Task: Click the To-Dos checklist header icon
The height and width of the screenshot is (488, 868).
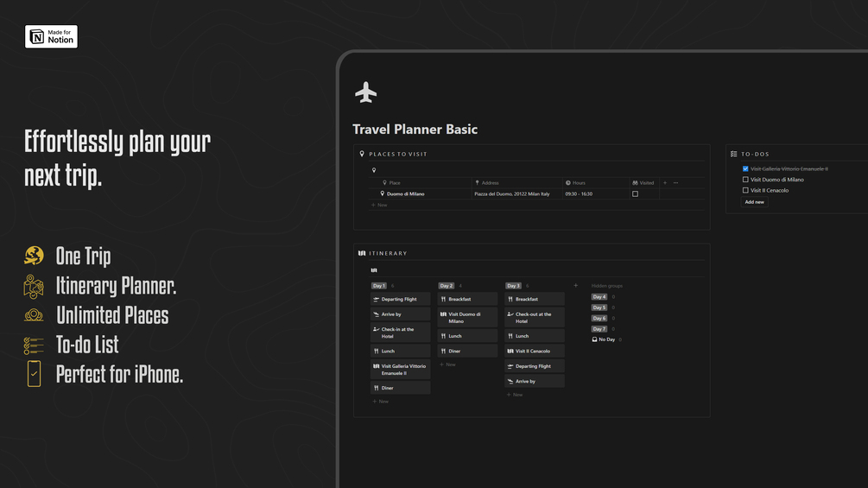Action: (734, 154)
